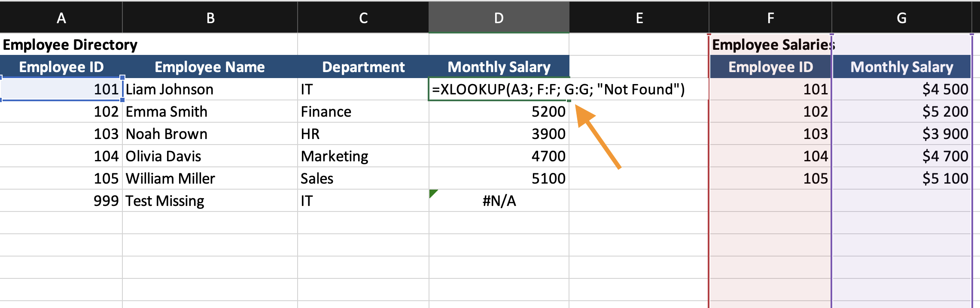Select the Employee Salaries title cell
The width and height of the screenshot is (980, 308).
pos(770,45)
